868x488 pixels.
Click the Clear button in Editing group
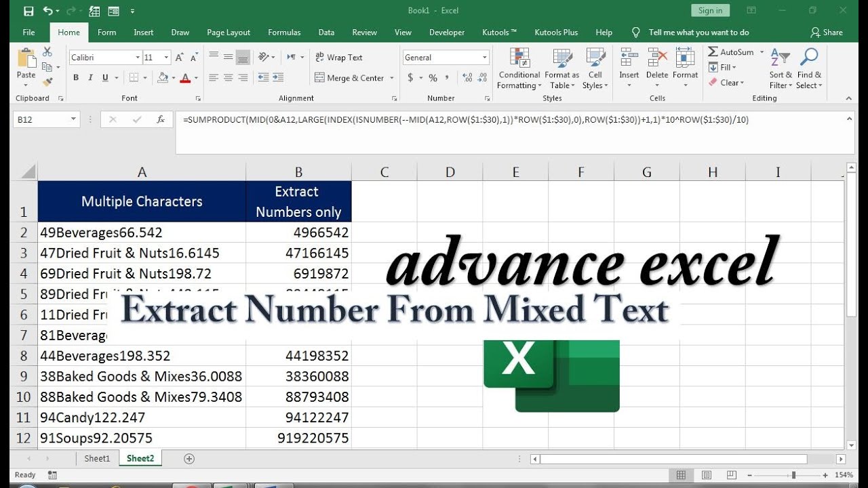pyautogui.click(x=727, y=83)
